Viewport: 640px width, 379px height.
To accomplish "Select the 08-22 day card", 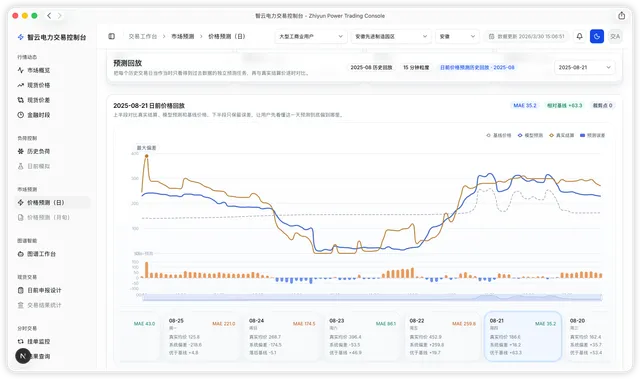I will (x=443, y=337).
